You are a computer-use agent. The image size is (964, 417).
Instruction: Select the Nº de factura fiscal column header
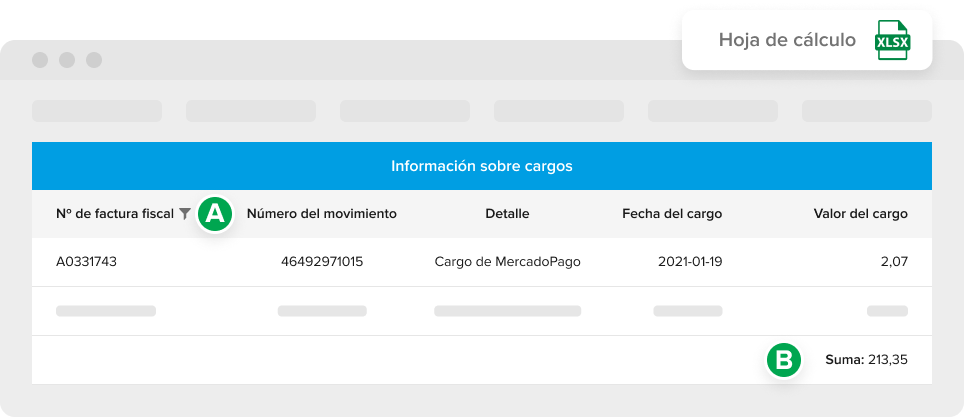(115, 214)
